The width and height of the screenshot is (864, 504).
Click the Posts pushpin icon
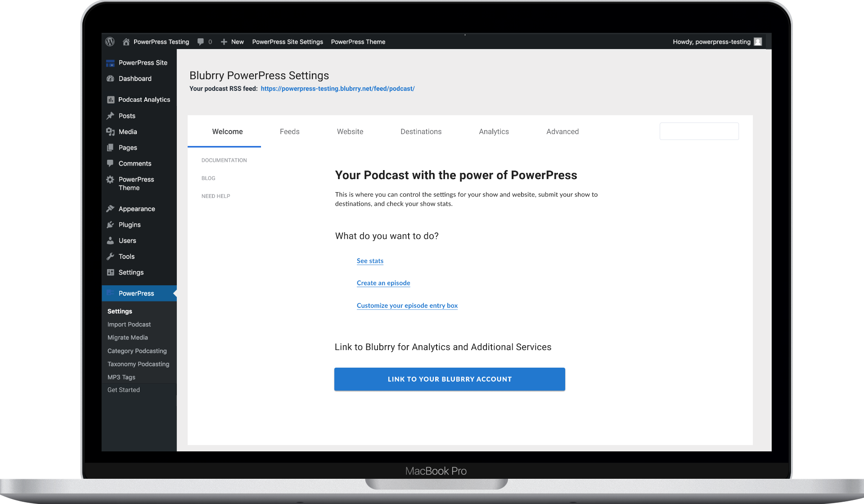click(110, 116)
